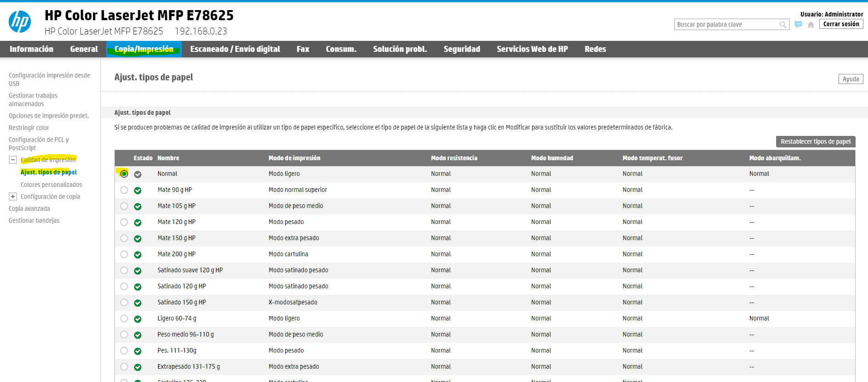Select Peso medio 96-110 g radio button
This screenshot has width=868, height=382.
click(124, 334)
